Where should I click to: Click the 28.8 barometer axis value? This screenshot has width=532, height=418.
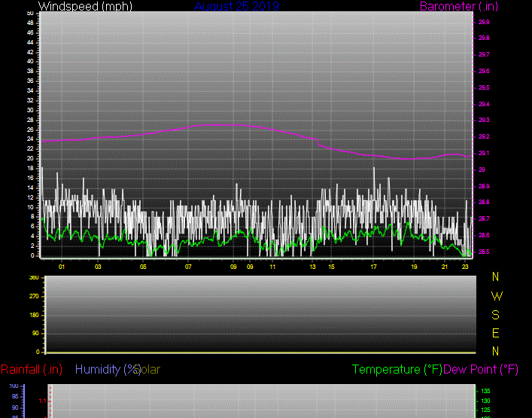tap(484, 203)
